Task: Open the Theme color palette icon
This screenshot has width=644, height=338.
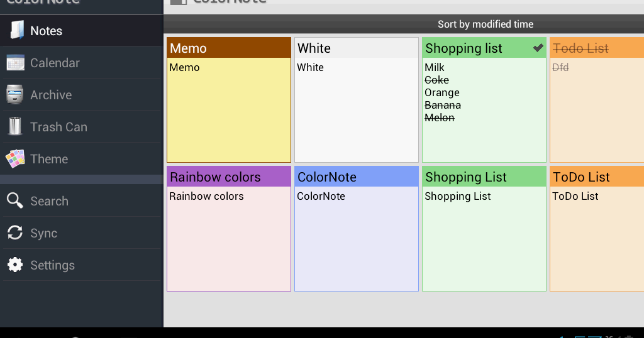Action: click(x=16, y=159)
